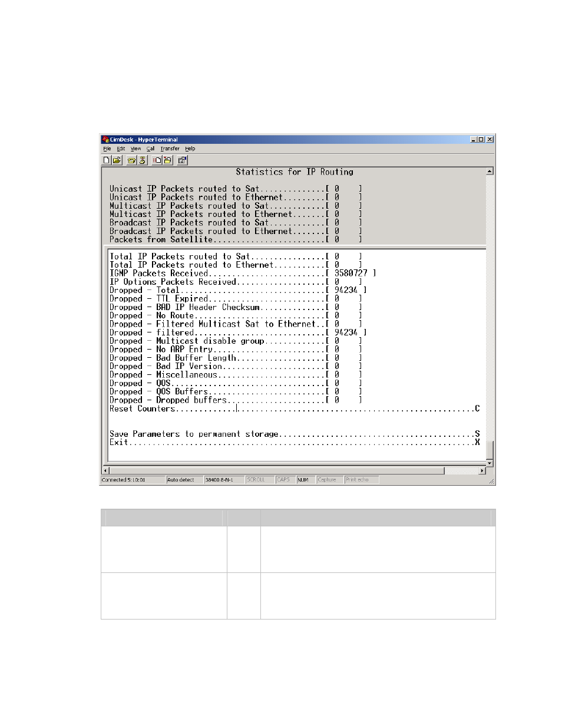
Task: Click the New connection toolbar icon
Action: [x=107, y=160]
